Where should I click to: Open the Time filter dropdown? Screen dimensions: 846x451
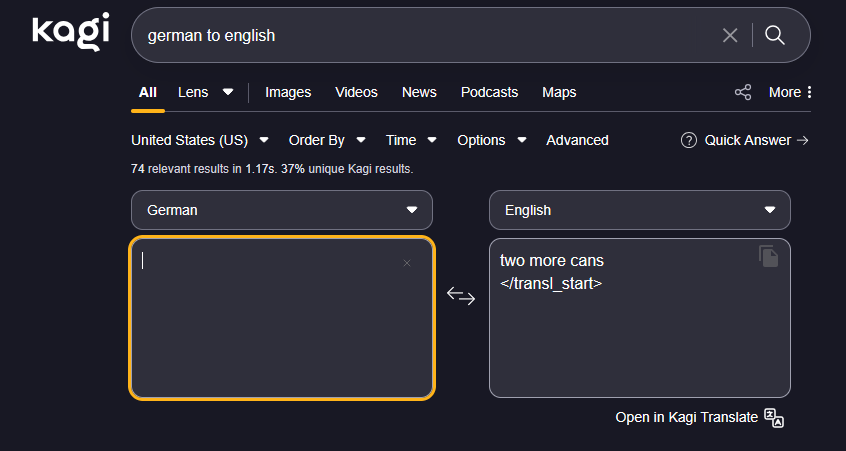tap(411, 140)
